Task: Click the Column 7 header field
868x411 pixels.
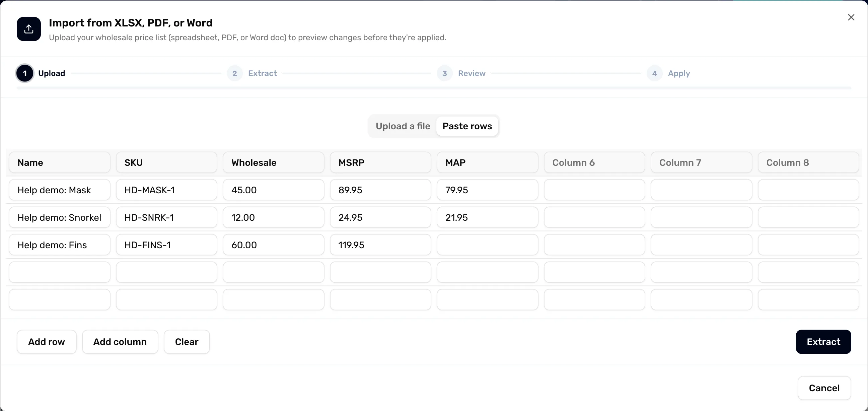Action: tap(701, 162)
